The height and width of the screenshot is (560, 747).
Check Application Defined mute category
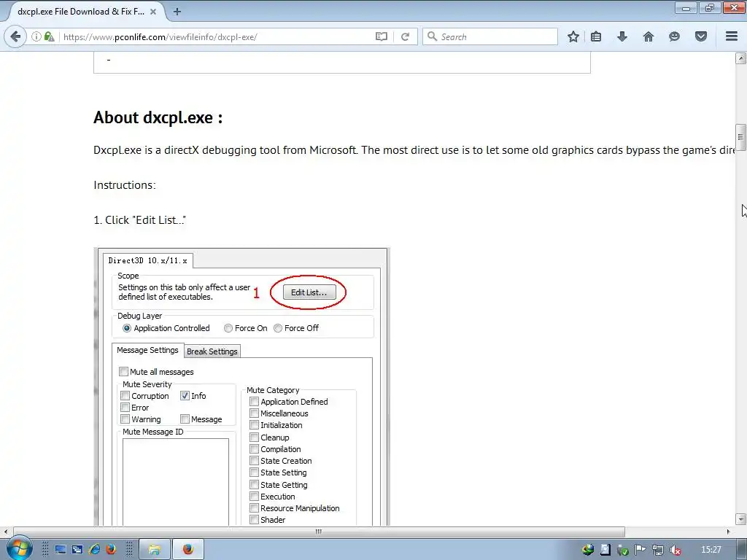click(x=255, y=402)
